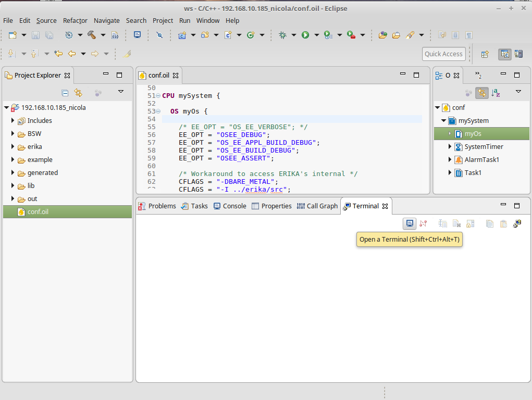Click the Quick Access search field

point(443,54)
